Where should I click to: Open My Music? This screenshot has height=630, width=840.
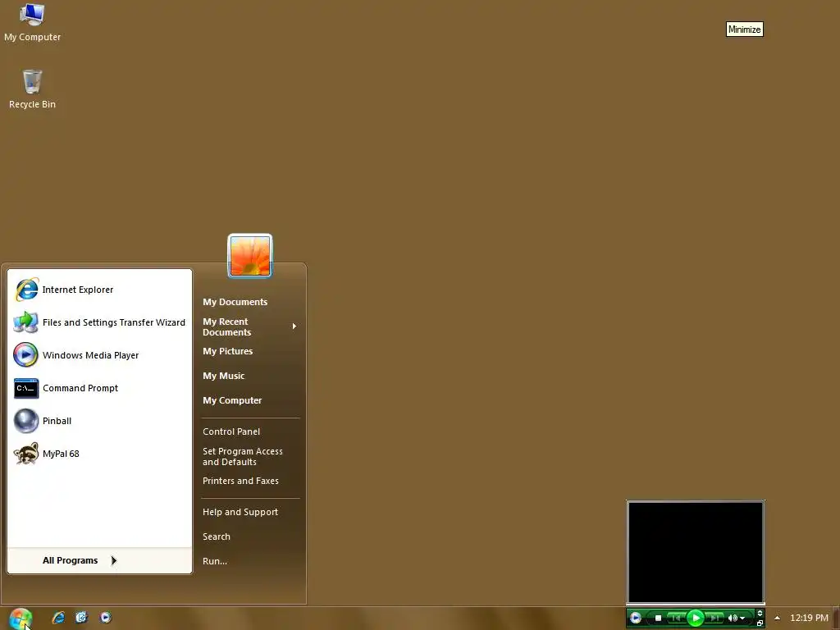click(249, 376)
